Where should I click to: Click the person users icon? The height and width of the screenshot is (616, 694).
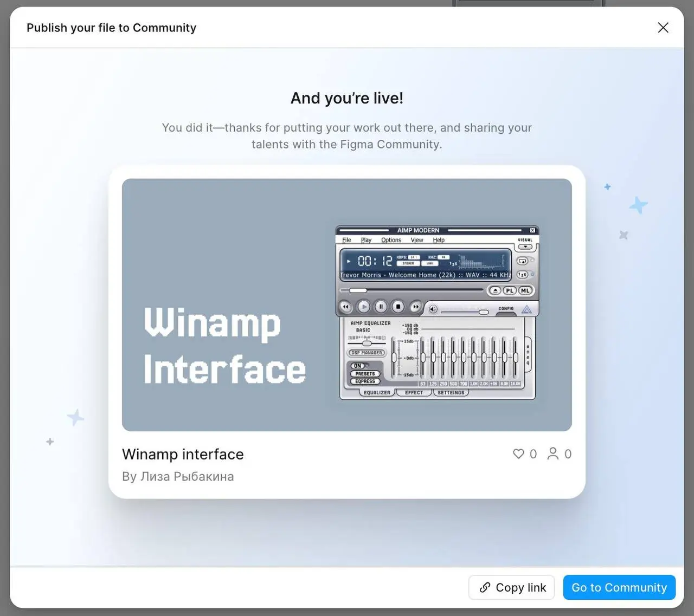[552, 453]
